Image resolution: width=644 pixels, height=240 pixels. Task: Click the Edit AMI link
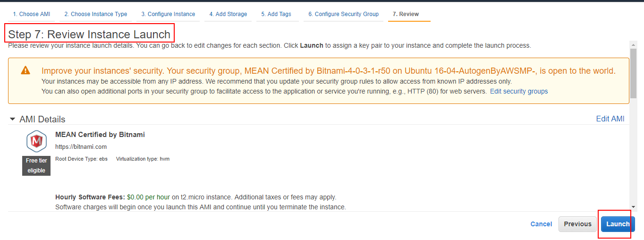(x=610, y=119)
